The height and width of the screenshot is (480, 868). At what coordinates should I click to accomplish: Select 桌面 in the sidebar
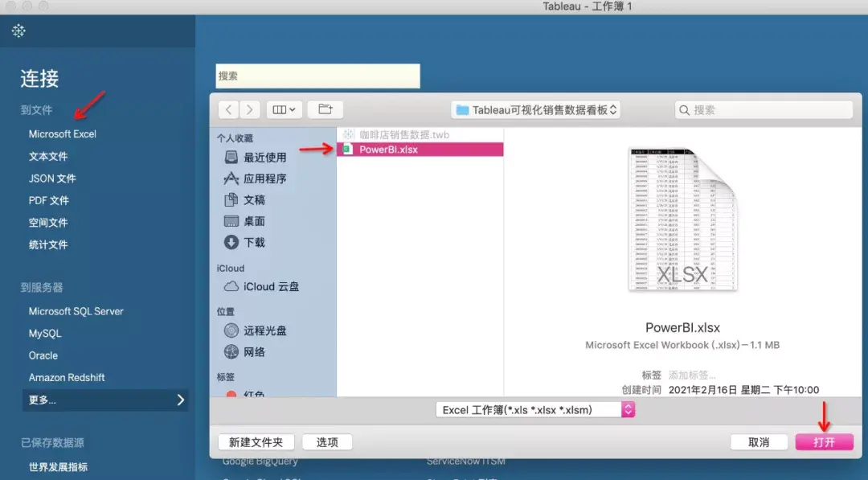pyautogui.click(x=244, y=221)
